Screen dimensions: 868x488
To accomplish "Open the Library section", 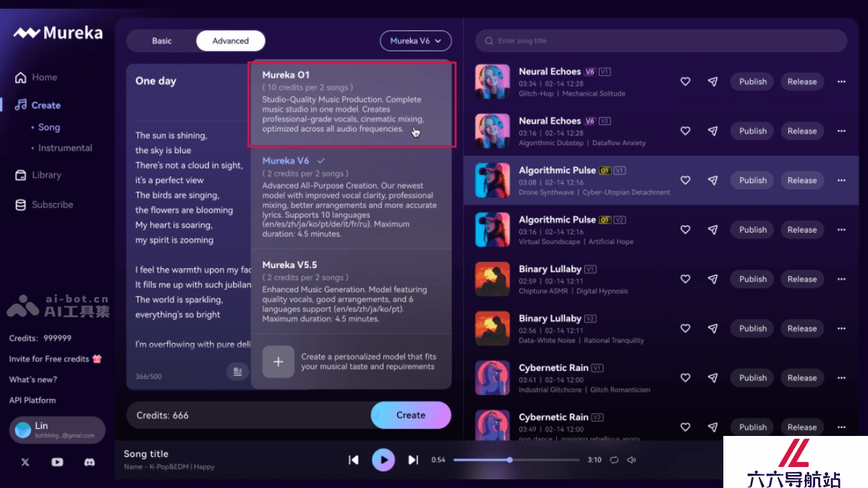I will pos(38,175).
